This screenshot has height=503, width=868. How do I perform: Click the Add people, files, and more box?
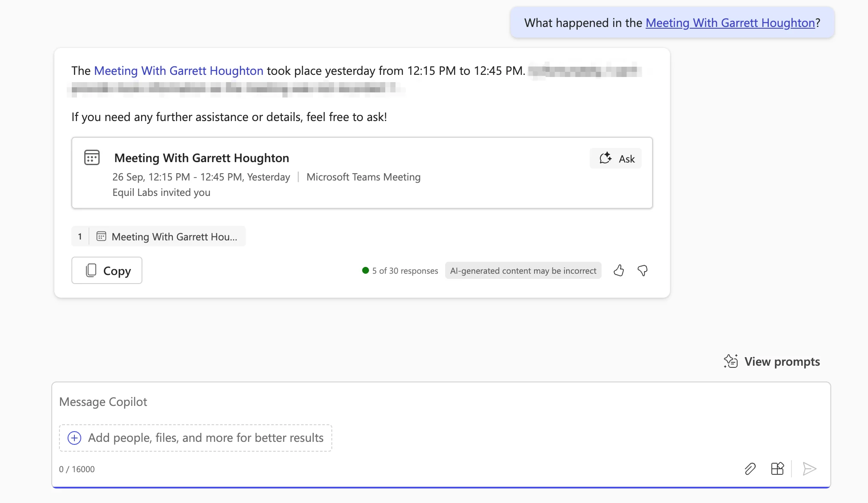point(205,438)
